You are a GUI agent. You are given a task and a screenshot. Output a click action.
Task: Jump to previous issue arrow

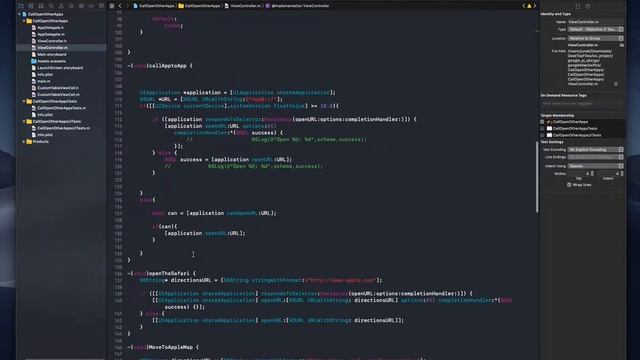524,6
